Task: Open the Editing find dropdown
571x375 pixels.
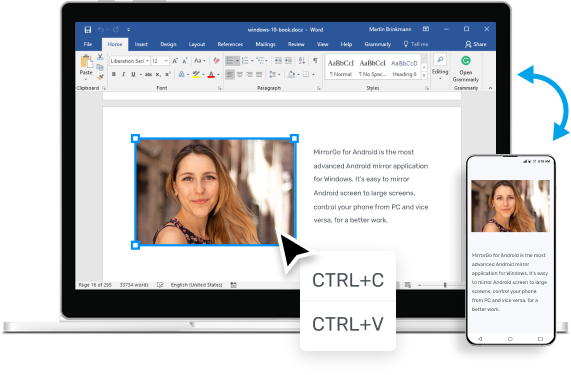Action: pyautogui.click(x=440, y=68)
